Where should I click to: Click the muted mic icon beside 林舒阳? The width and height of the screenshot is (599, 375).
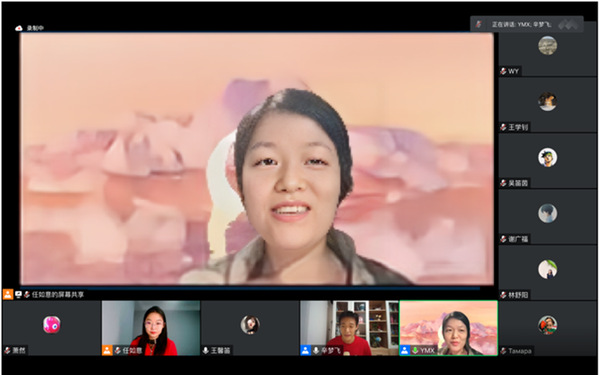[x=503, y=295]
